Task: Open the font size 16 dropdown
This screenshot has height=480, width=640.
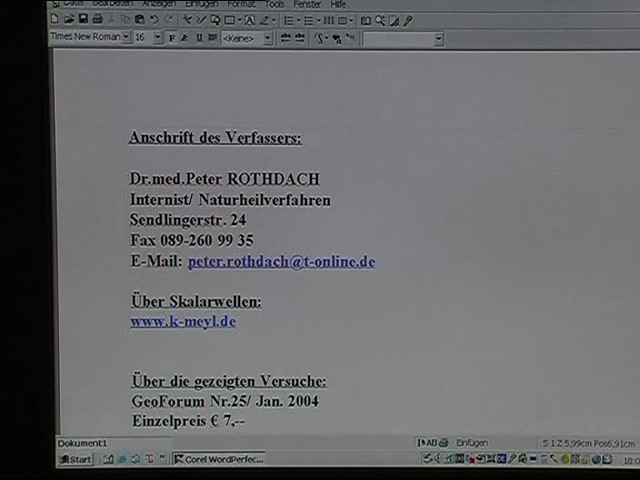Action: pos(158,38)
